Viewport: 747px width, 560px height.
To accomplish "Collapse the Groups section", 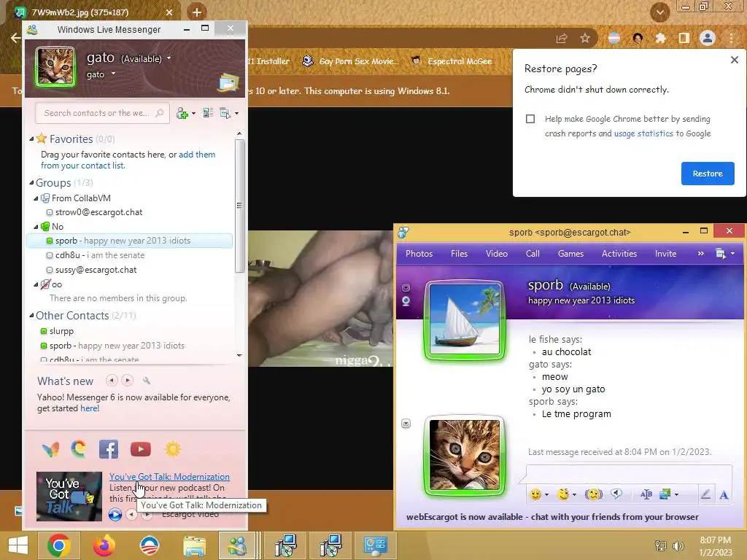I will (x=31, y=182).
